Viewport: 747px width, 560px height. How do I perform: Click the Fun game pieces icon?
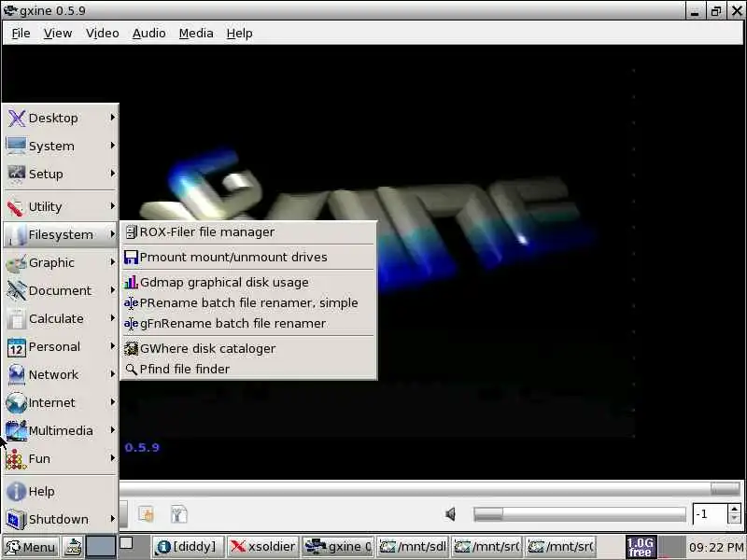click(15, 459)
